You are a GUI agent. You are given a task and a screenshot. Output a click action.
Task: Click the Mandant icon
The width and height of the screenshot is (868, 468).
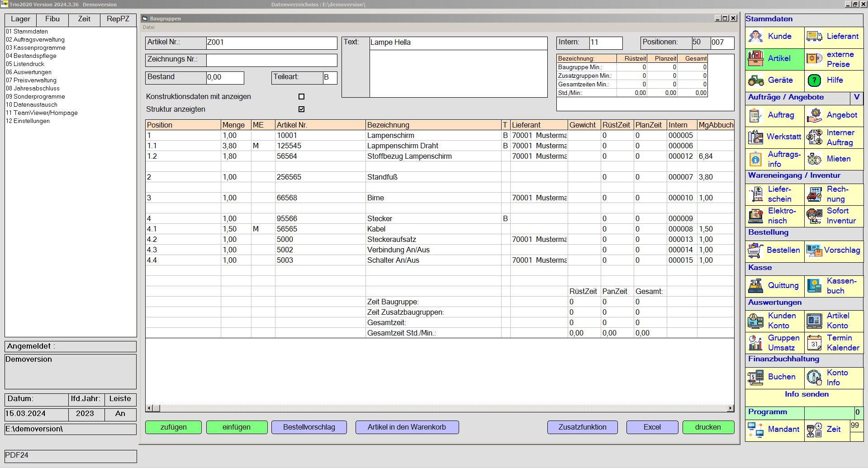coord(755,430)
